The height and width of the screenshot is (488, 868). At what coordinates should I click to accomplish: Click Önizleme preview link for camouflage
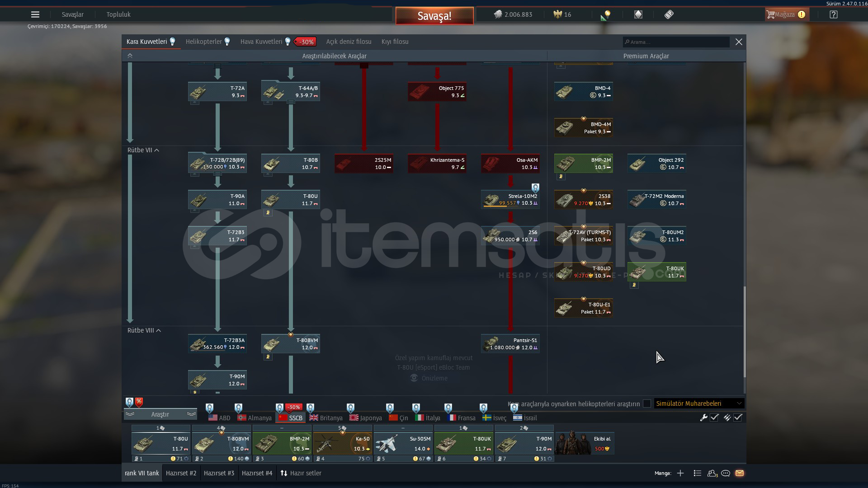point(429,378)
